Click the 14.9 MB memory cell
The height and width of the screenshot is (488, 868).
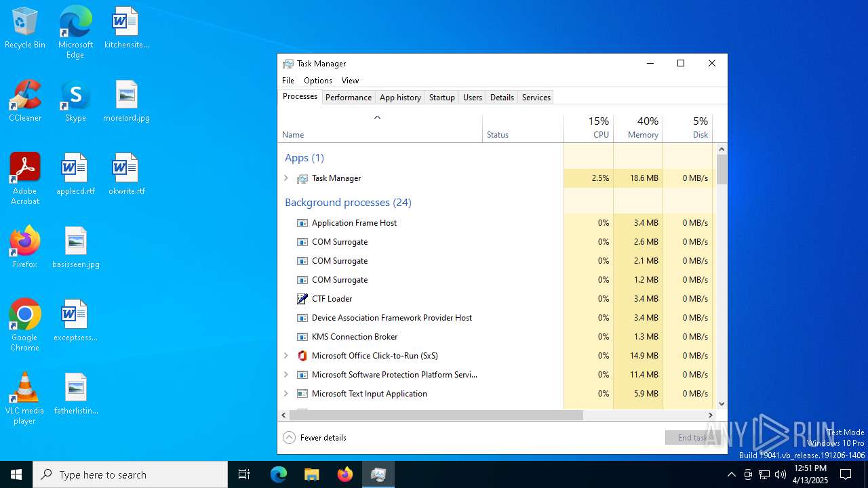(x=638, y=356)
